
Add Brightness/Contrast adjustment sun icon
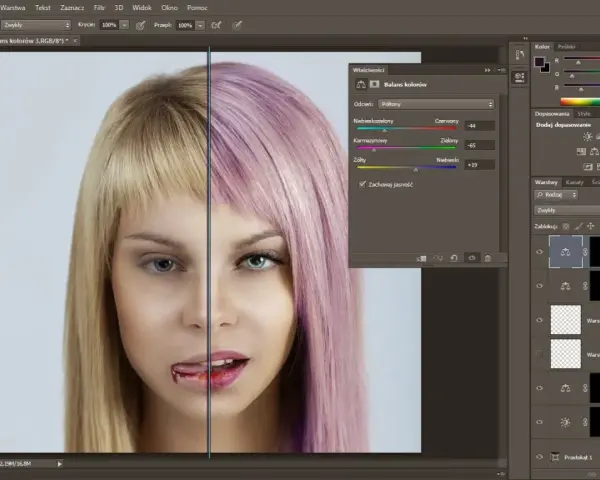pyautogui.click(x=587, y=136)
